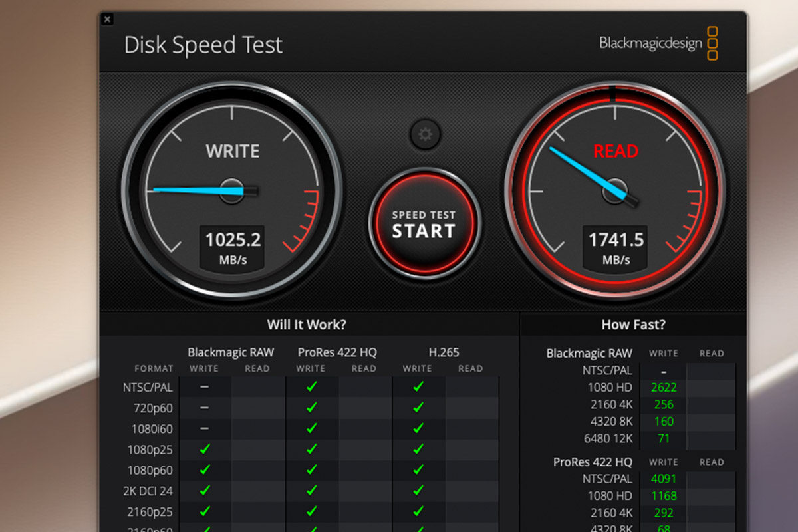The width and height of the screenshot is (798, 532).
Task: Click the "How Fast?" heading
Action: click(633, 325)
